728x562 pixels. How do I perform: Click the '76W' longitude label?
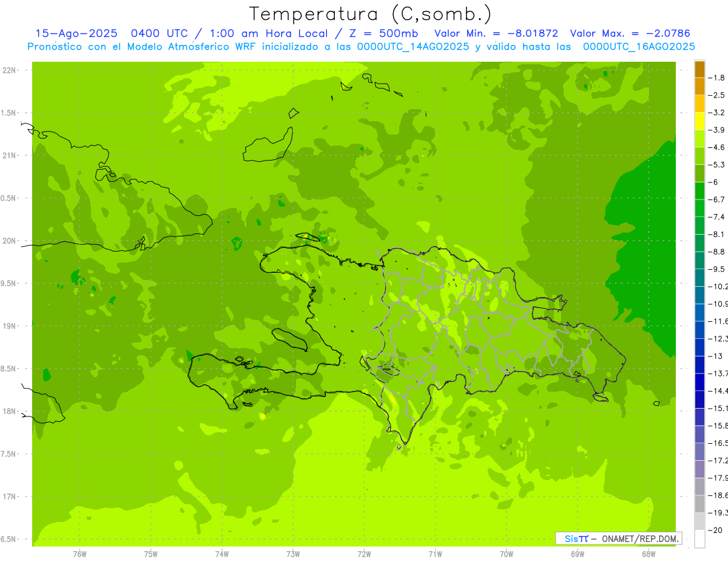click(79, 554)
